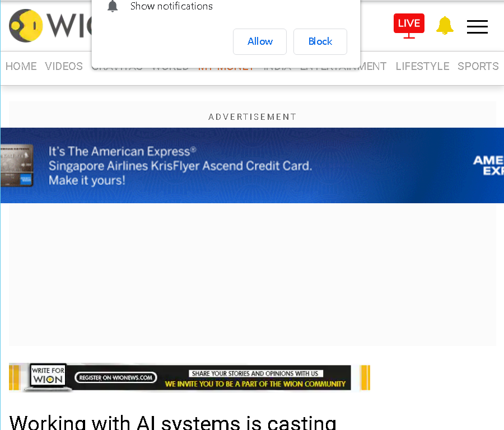The height and width of the screenshot is (430, 504).
Task: Click the yellow notification bell icon
Action: point(445,25)
